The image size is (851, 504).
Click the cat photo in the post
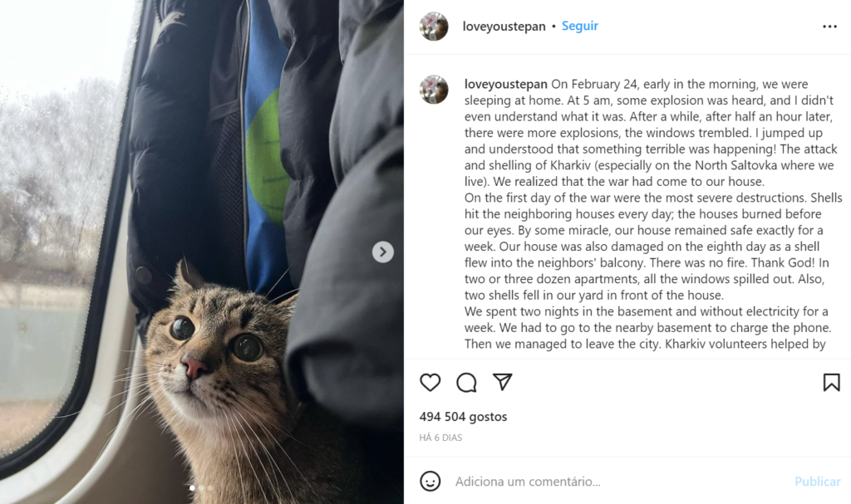click(x=202, y=252)
